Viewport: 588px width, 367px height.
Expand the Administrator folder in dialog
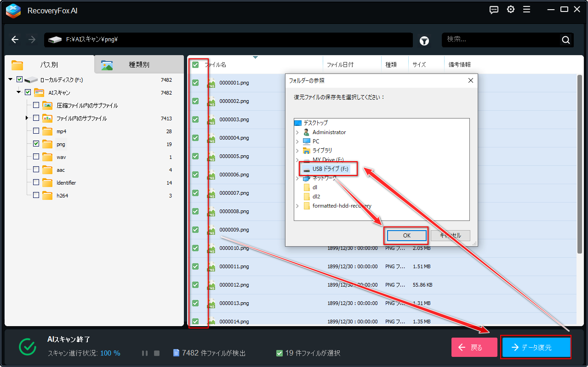[x=297, y=132]
